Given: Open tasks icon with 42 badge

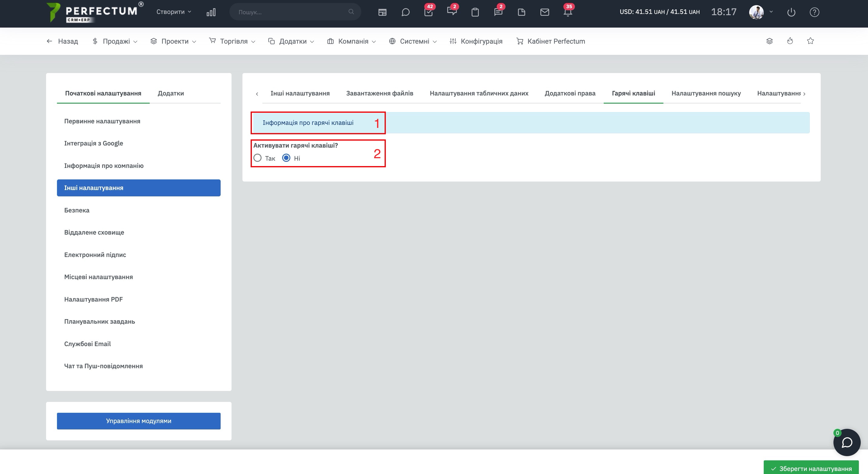Looking at the screenshot, I should click(429, 12).
